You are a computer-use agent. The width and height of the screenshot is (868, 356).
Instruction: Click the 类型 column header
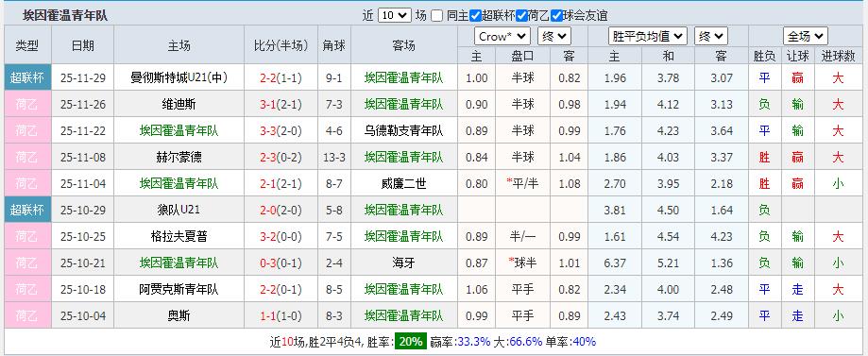pos(27,45)
